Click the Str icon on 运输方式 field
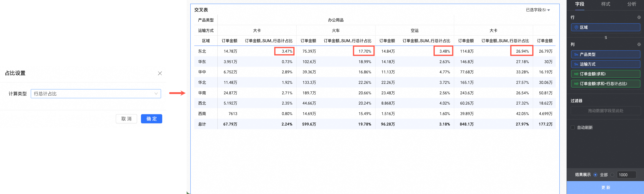The height and width of the screenshot is (194, 644). coord(576,64)
